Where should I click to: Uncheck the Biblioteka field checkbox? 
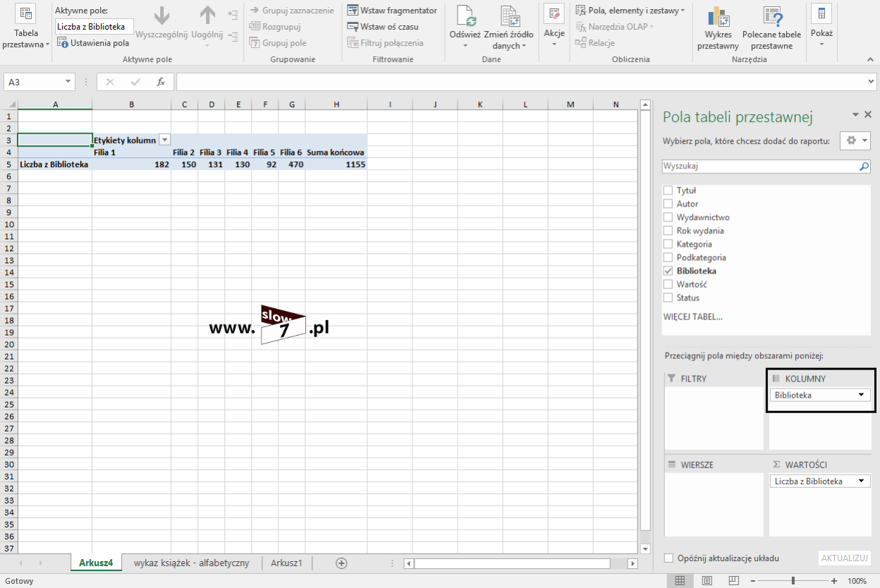(668, 271)
